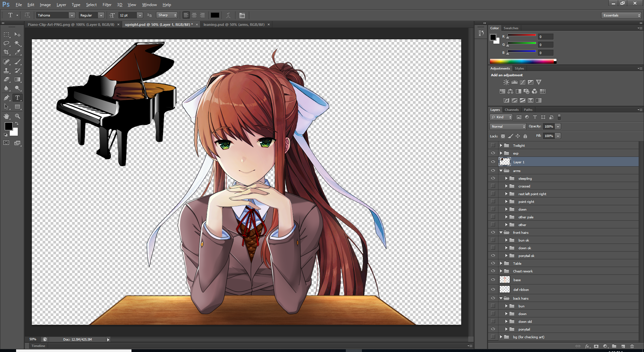The width and height of the screenshot is (644, 352).
Task: Click the delete layer trash icon
Action: pyautogui.click(x=632, y=346)
